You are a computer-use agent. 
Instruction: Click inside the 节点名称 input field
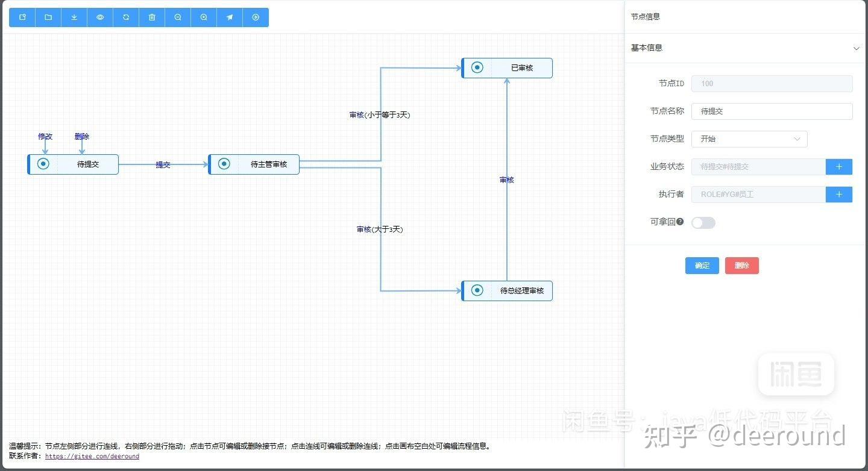772,111
